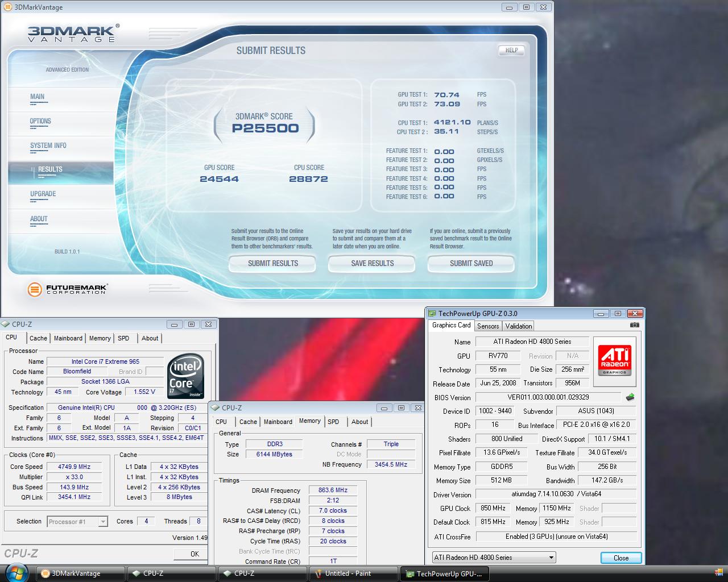Screen dimensions: 728x582
Task: Open the About tab in CPU-Z memory window
Action: pyautogui.click(x=359, y=422)
